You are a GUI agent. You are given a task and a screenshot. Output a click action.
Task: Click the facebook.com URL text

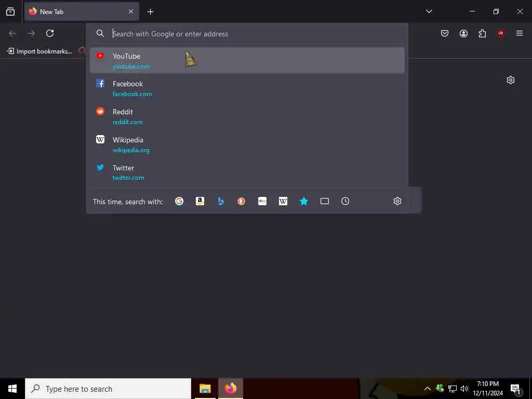point(132,94)
